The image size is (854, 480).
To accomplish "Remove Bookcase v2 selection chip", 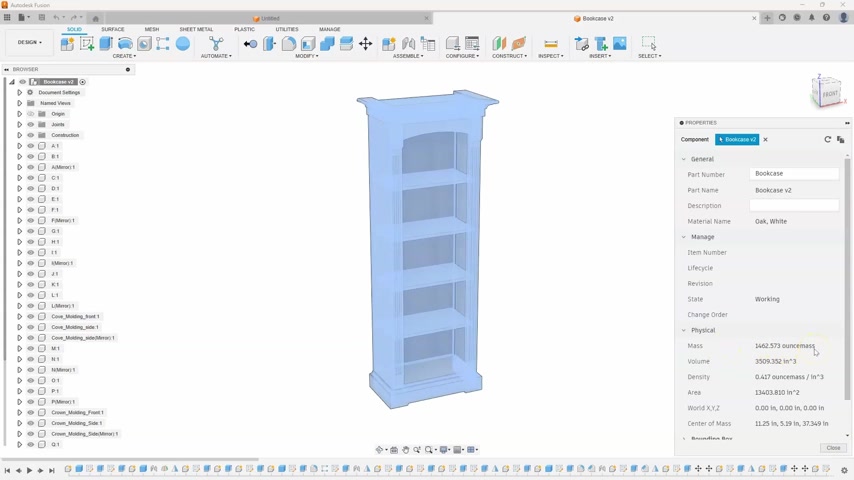I will pyautogui.click(x=765, y=139).
